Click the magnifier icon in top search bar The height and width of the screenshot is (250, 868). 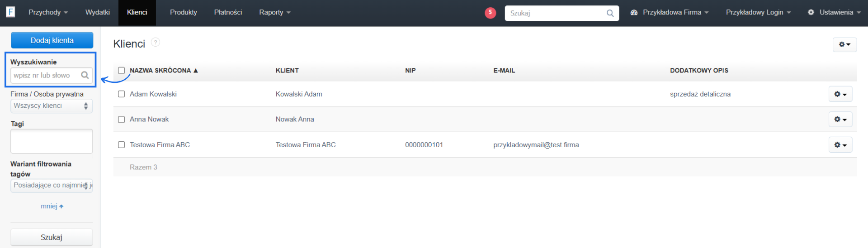(x=610, y=13)
